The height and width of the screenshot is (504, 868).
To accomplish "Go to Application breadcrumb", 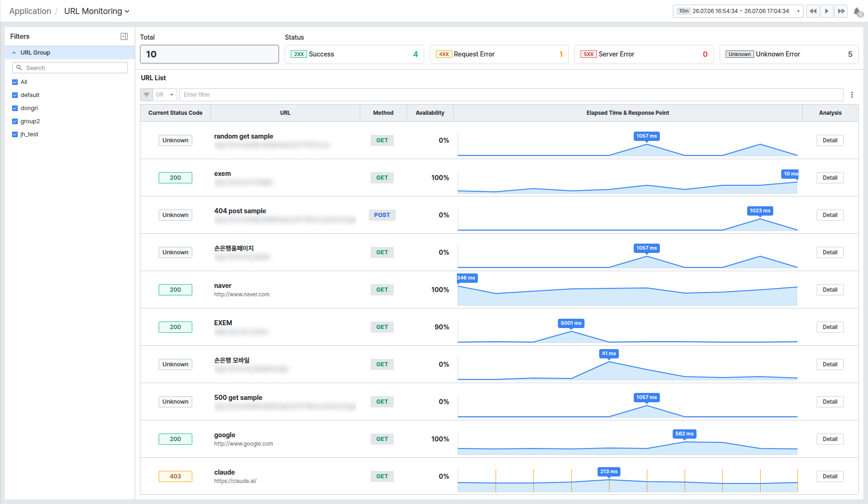I will pyautogui.click(x=30, y=11).
